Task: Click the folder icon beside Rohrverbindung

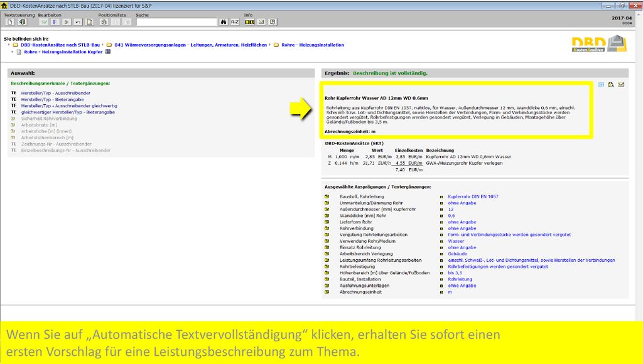Action: 327,228
